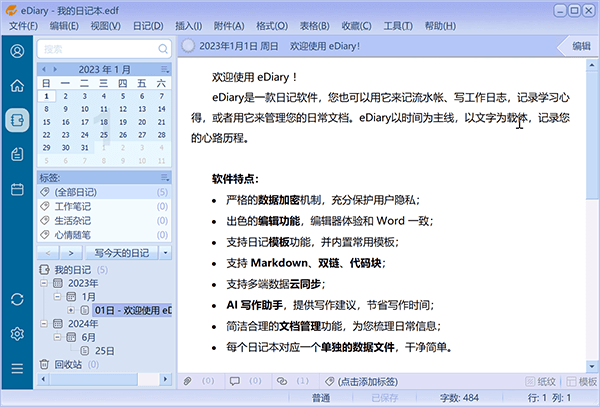This screenshot has height=407, width=600.
Task: Collapse the 1月 tree node
Action: [57, 296]
